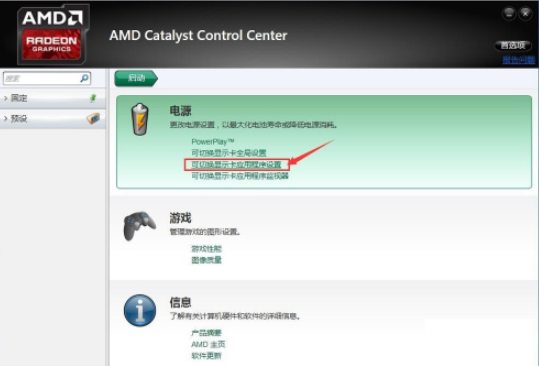Click the gamepad icon for 游戏
539x366 pixels.
[x=139, y=226]
